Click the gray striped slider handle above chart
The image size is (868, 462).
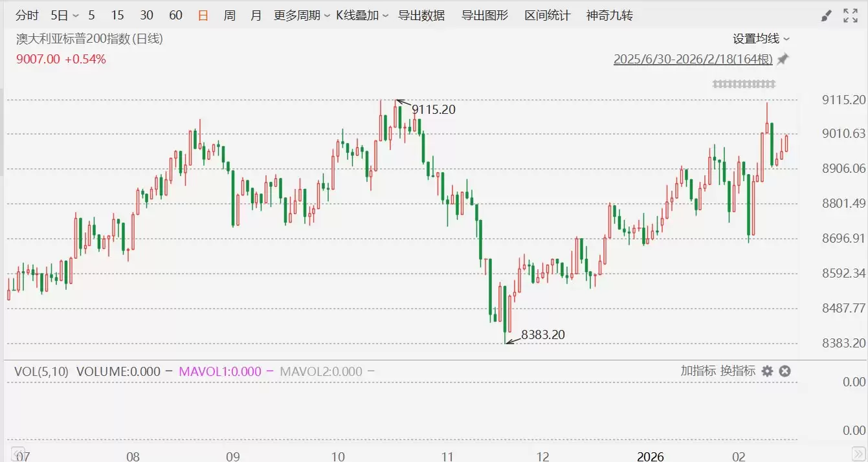pos(744,84)
